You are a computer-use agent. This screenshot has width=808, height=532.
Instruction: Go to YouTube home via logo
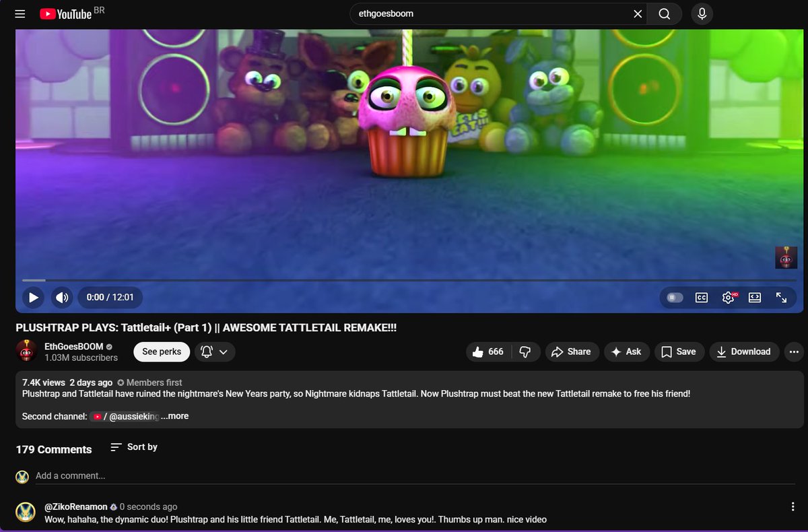[x=65, y=13]
